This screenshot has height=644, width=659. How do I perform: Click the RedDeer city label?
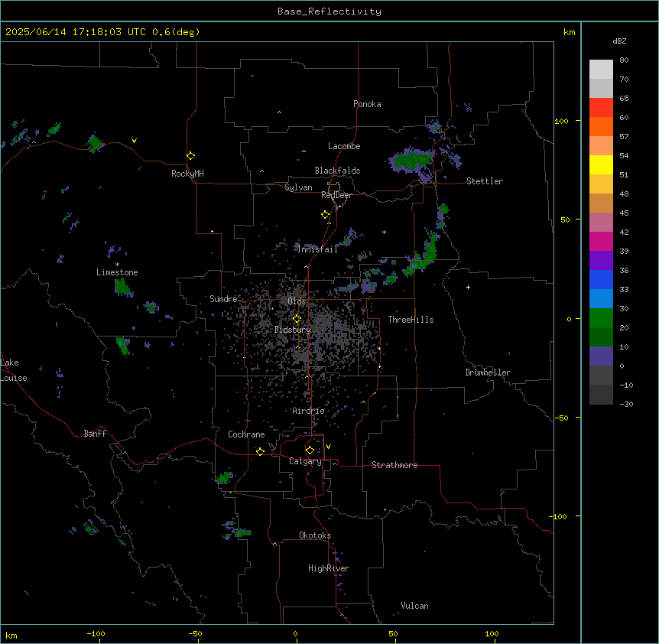coord(336,195)
